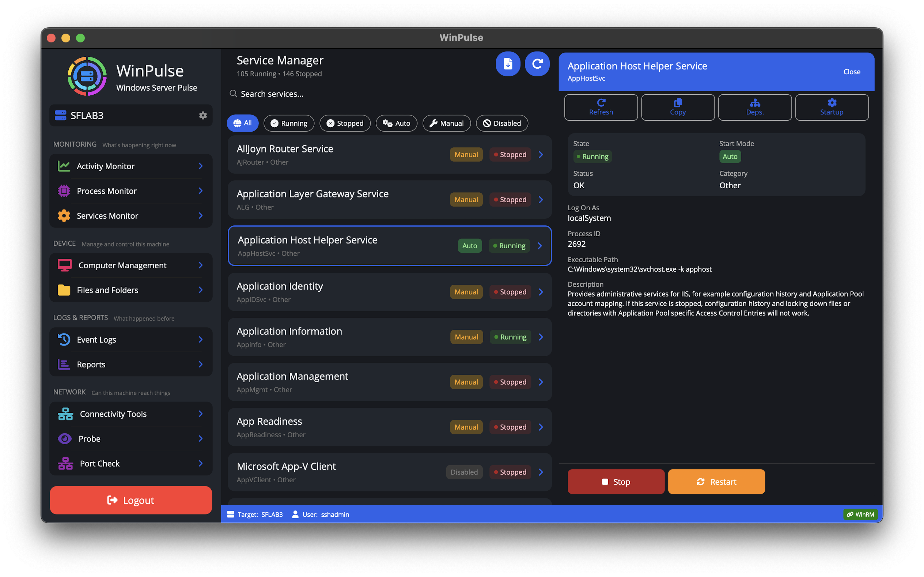Filter services by Stopped status
This screenshot has width=924, height=577.
345,123
